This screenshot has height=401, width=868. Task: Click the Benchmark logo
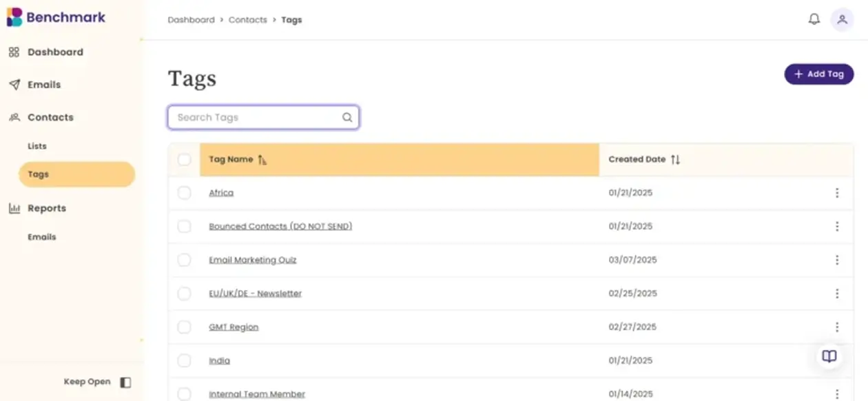tap(57, 17)
